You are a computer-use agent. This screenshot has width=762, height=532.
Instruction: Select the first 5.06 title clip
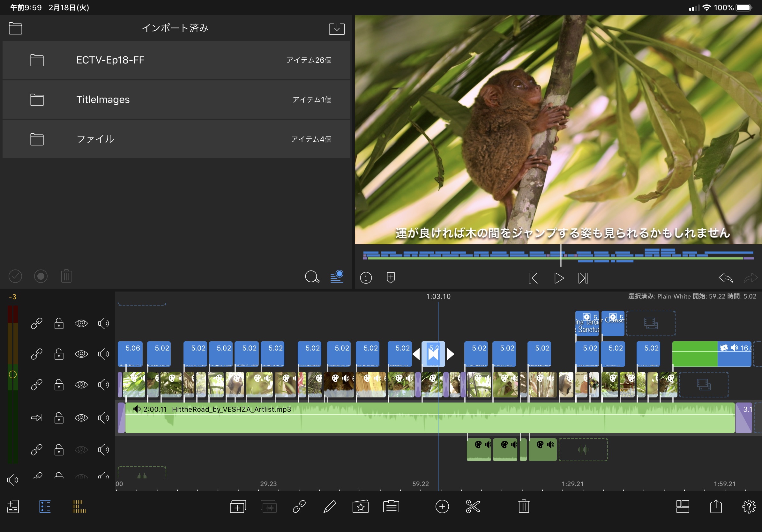tap(130, 354)
